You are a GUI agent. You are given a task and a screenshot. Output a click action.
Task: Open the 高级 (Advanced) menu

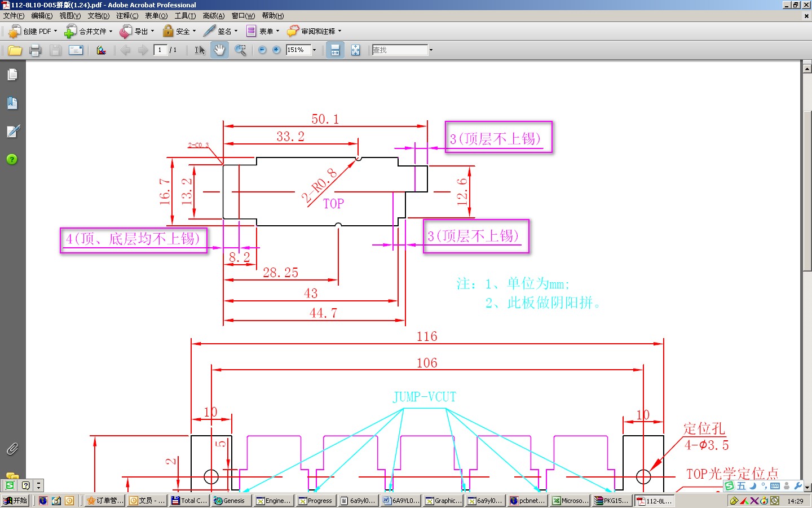214,16
